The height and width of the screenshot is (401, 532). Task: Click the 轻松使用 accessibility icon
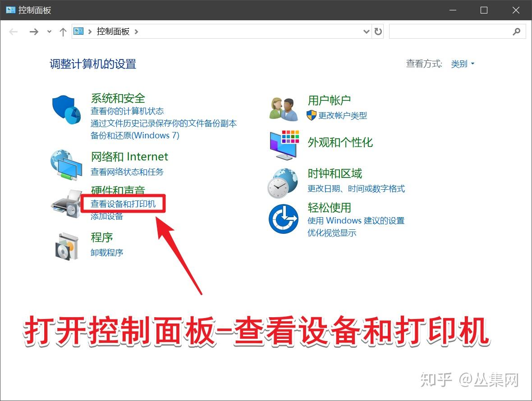click(x=283, y=219)
